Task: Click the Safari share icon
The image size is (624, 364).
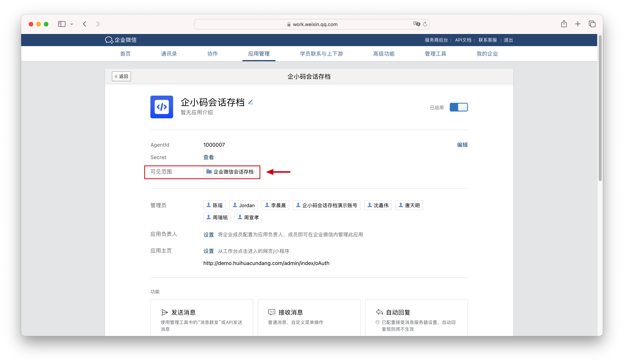Action: (564, 24)
